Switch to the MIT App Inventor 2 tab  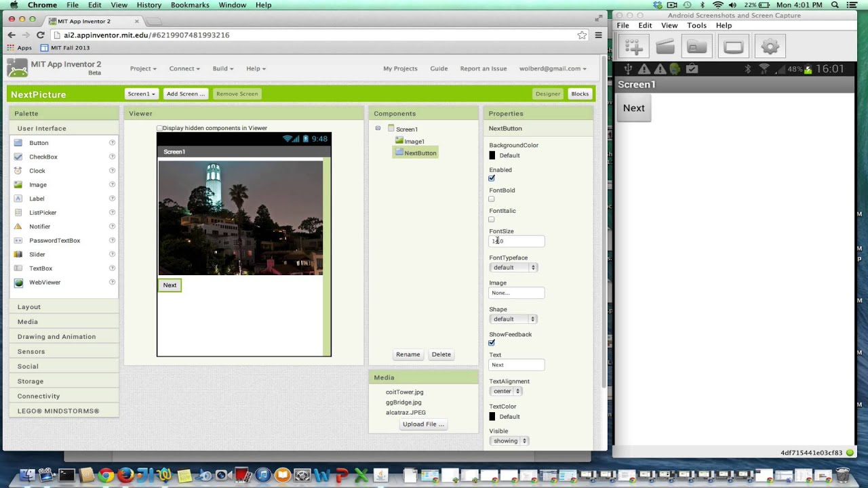pyautogui.click(x=94, y=21)
